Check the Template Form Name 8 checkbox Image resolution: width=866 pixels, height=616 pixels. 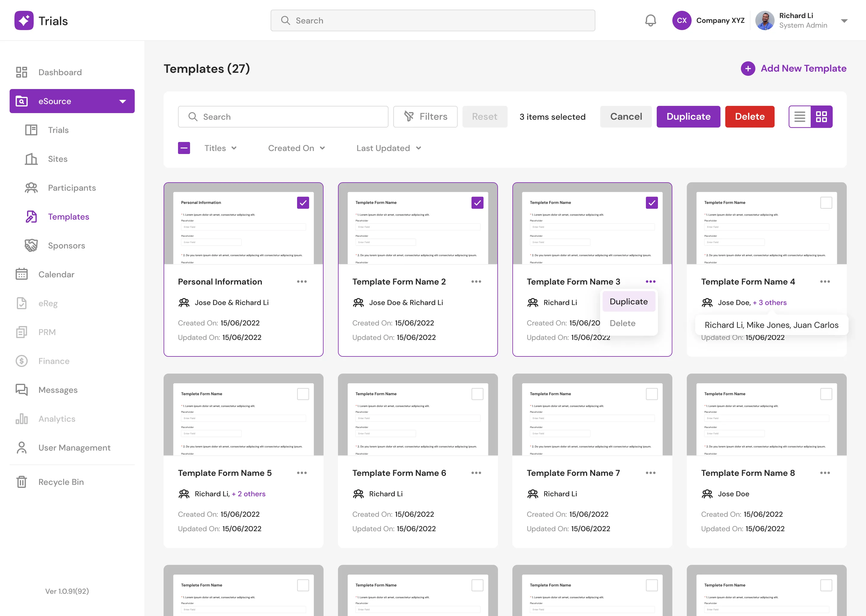tap(826, 394)
